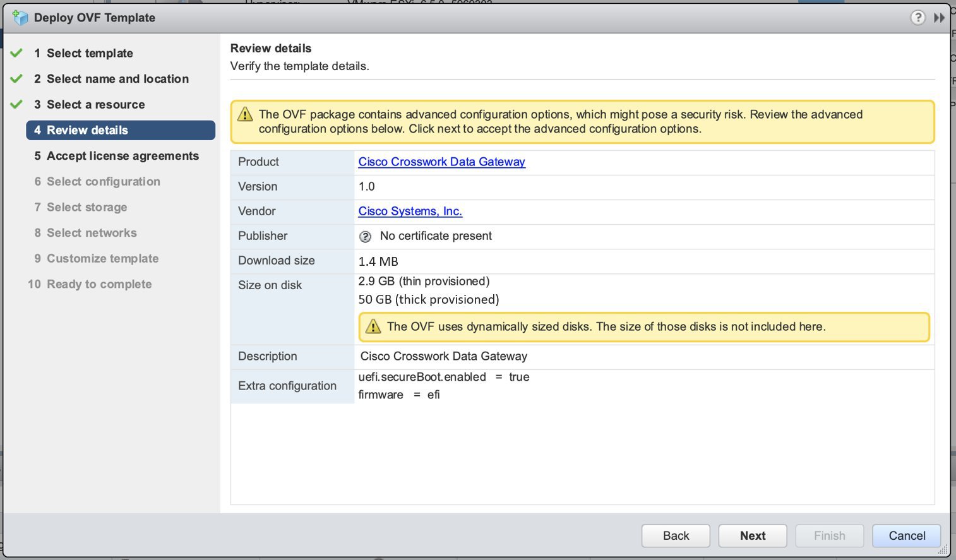Click the certificate badge next to No certificate present

tap(366, 236)
